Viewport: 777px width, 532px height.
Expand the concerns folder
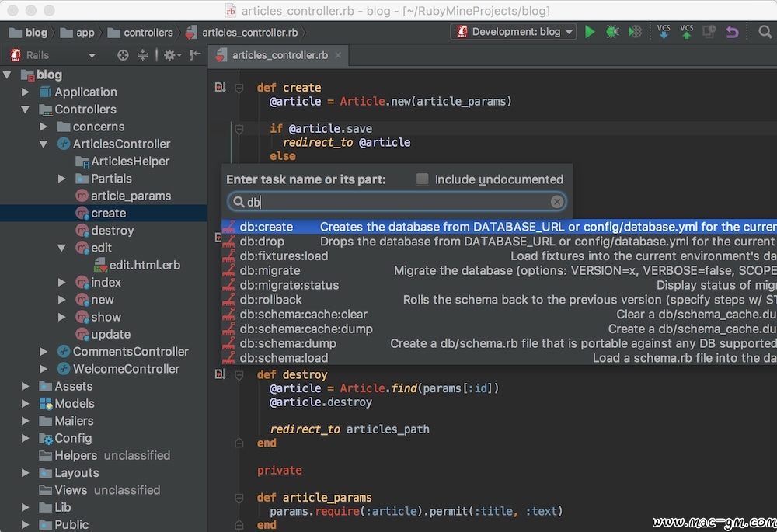pos(44,127)
